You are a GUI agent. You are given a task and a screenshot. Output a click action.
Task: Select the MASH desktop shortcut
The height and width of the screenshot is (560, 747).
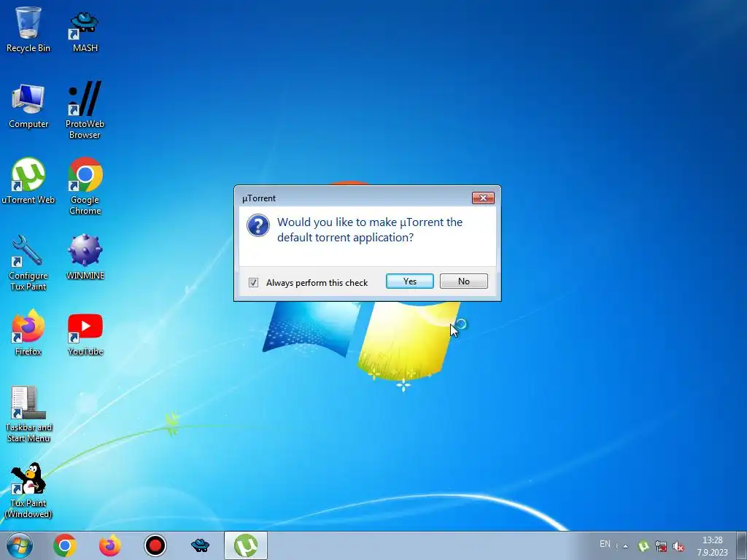tap(85, 31)
